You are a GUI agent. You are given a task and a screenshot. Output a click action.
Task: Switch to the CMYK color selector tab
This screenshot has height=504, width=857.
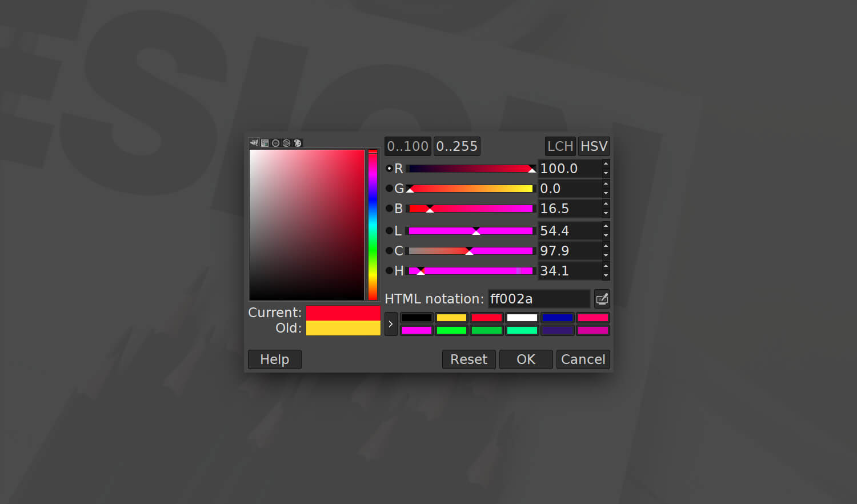tap(265, 143)
